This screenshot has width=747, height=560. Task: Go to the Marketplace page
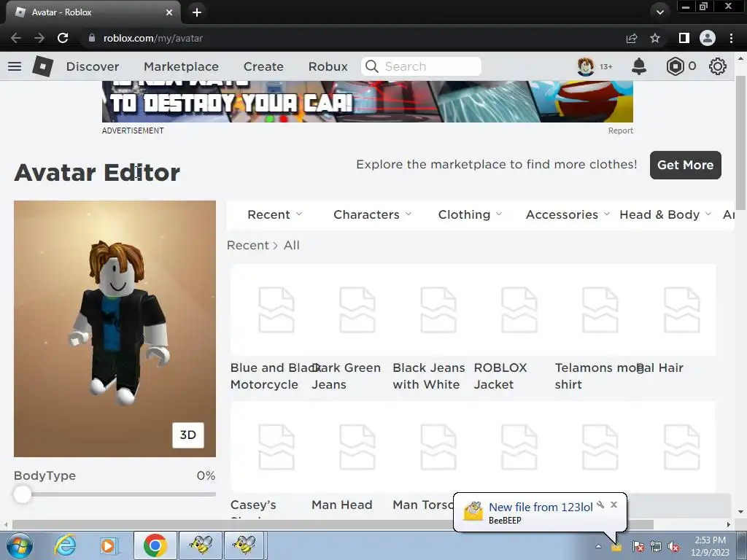181,66
